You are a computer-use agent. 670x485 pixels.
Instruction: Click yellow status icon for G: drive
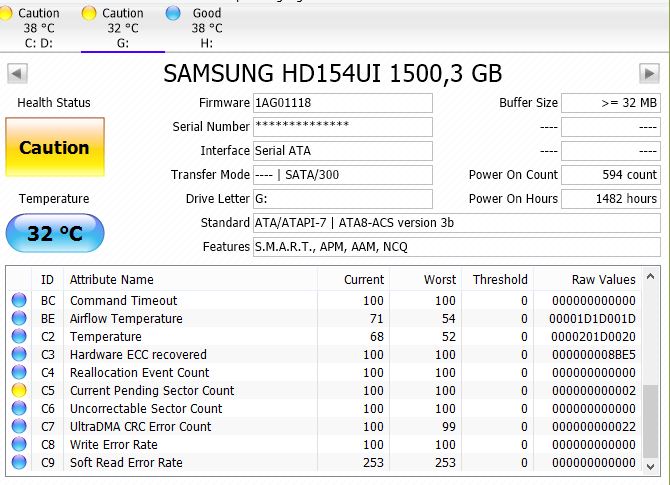tap(89, 13)
